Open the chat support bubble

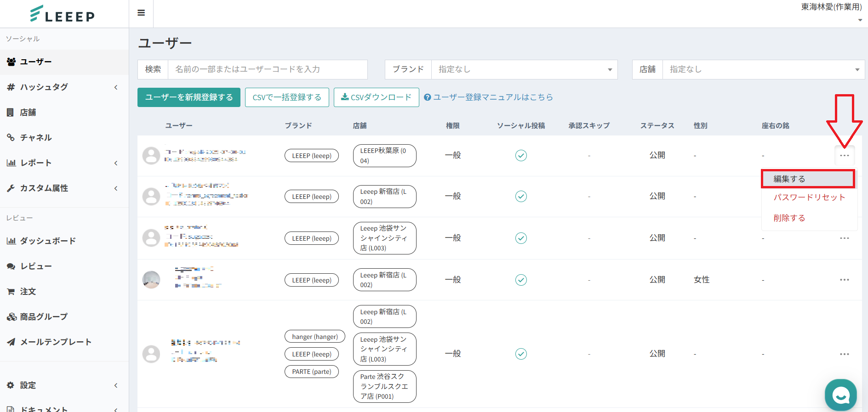pyautogui.click(x=840, y=395)
